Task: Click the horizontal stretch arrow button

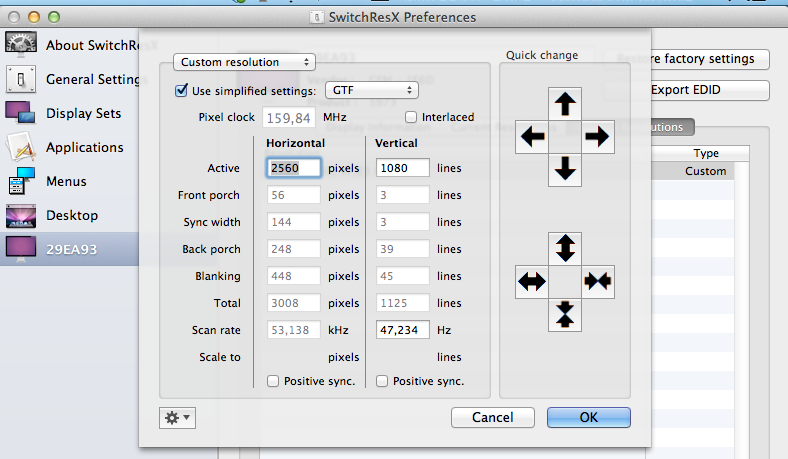Action: click(x=532, y=282)
